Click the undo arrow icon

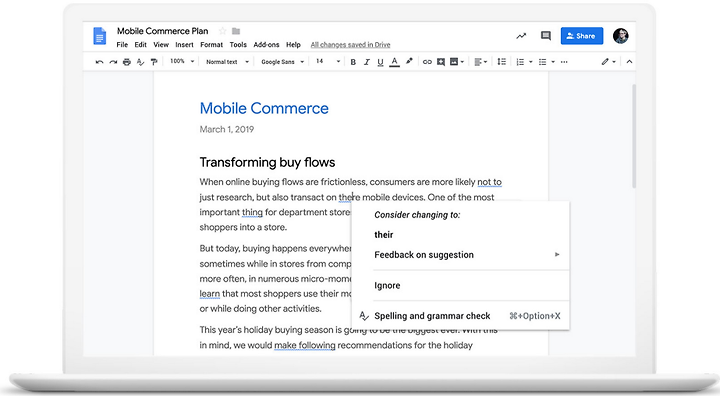click(x=99, y=62)
